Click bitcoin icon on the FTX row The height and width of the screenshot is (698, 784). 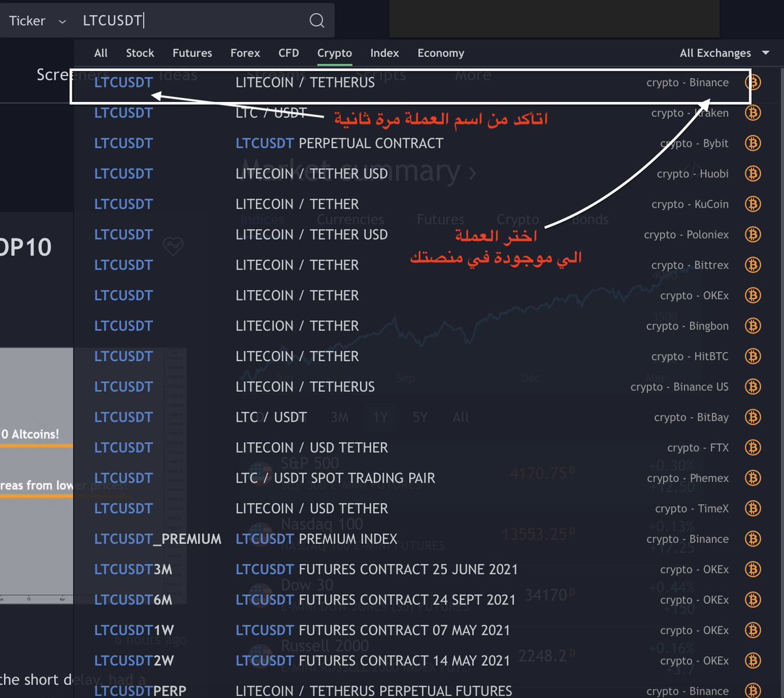coord(753,448)
